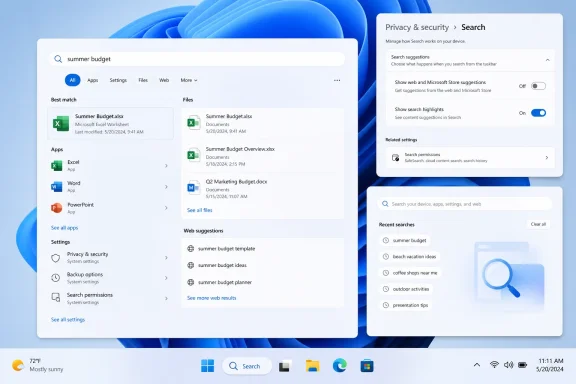Screen dimensions: 576x384
Task: Click magnifier icon in summer budget search box
Action: [58, 59]
